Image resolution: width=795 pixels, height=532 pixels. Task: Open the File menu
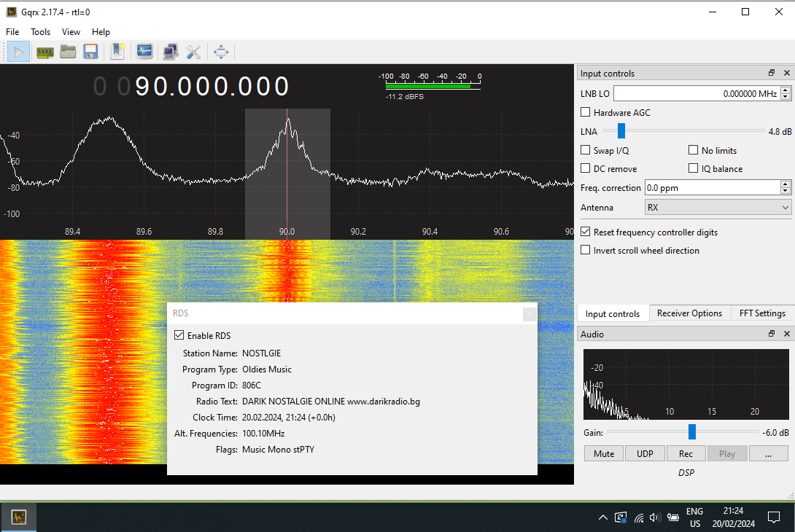tap(12, 32)
